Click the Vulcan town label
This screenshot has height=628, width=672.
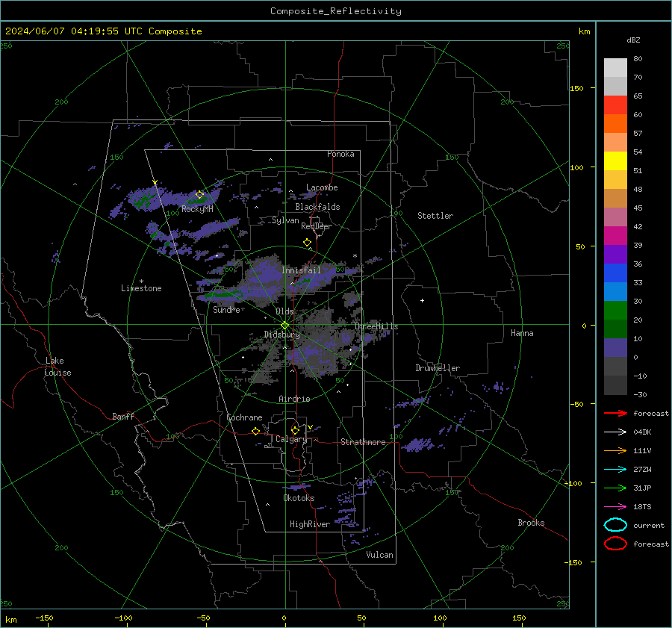[x=380, y=555]
